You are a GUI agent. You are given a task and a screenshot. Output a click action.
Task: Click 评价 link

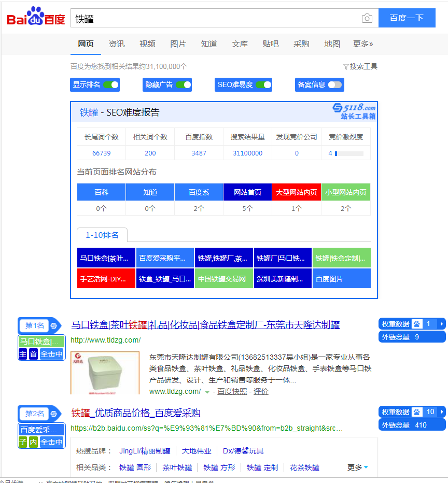click(261, 391)
